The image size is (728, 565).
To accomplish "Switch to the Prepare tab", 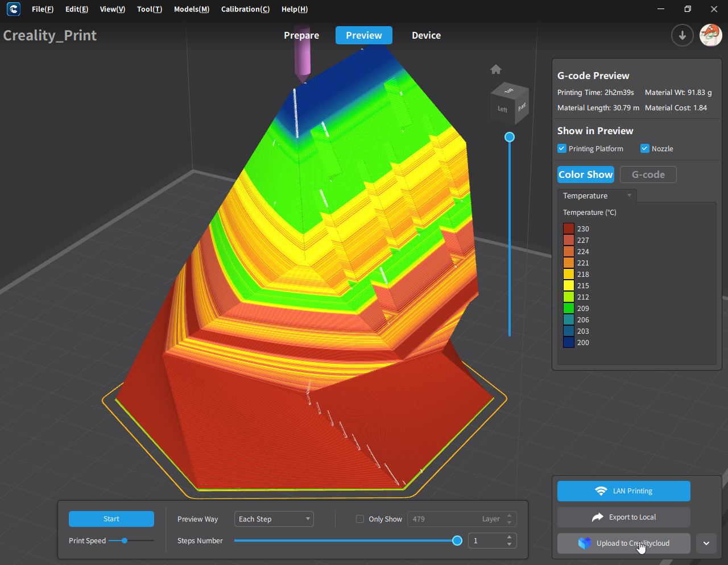I will (x=301, y=35).
